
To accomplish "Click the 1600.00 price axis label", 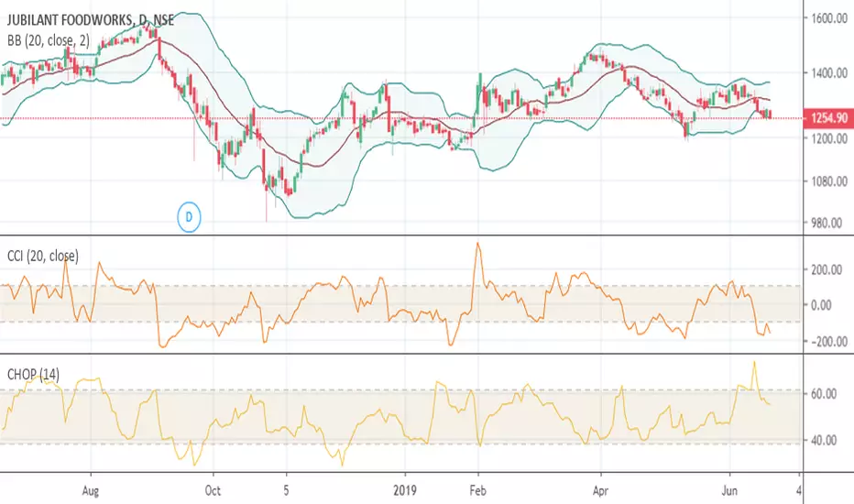I will point(829,18).
